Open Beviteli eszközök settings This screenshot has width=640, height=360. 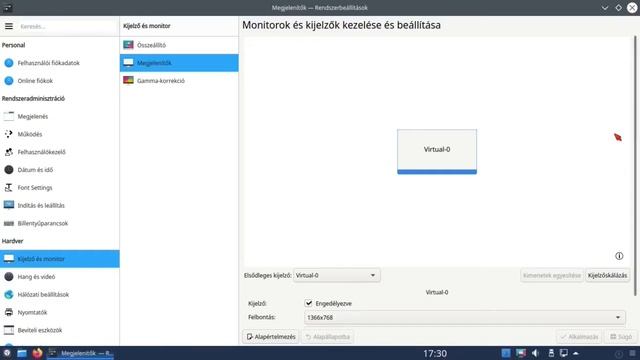[x=60, y=330]
